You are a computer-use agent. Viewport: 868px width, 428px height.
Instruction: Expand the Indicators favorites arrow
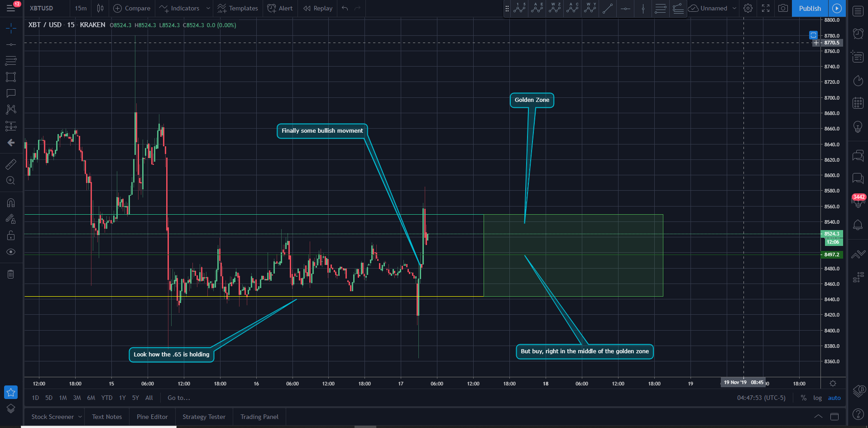pyautogui.click(x=208, y=8)
